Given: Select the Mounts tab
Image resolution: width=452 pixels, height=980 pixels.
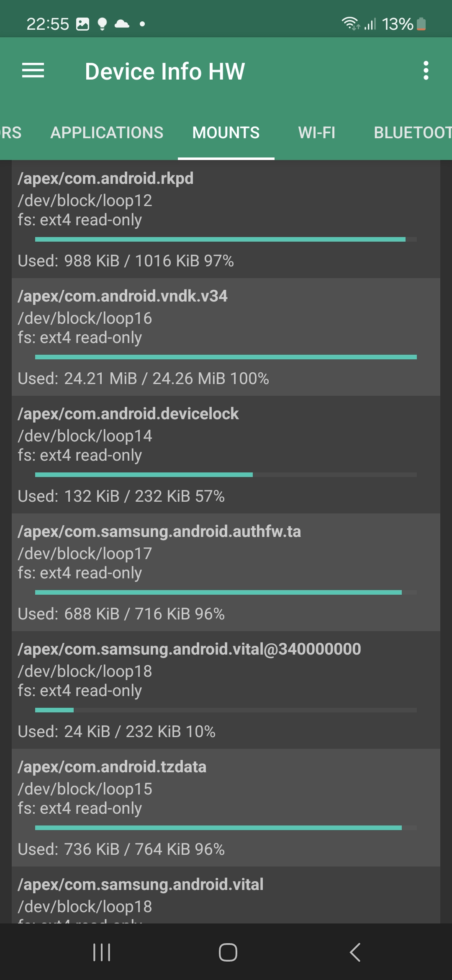Looking at the screenshot, I should (x=226, y=133).
